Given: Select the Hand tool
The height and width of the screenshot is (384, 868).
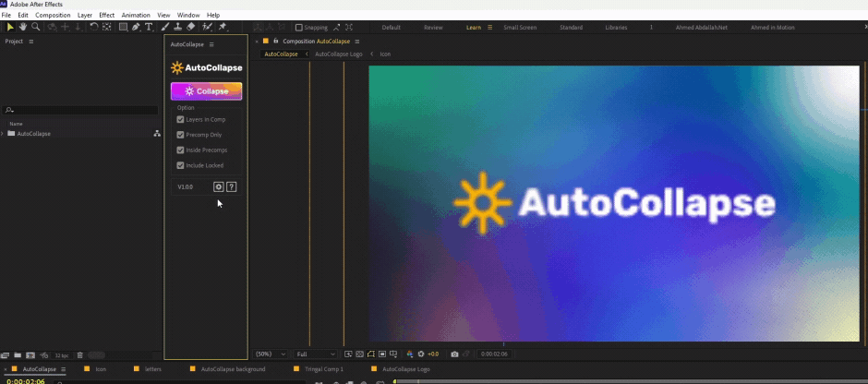Looking at the screenshot, I should [23, 27].
